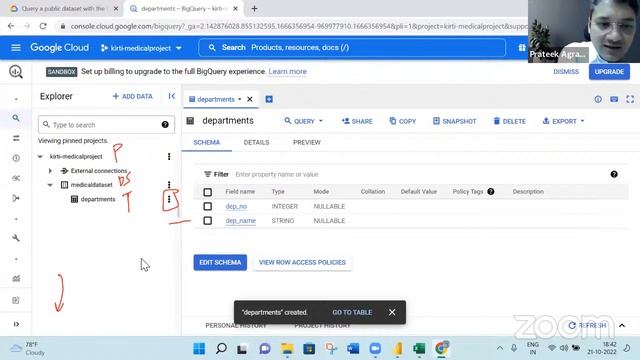The image size is (640, 360).
Task: Select all schema fields checkbox
Action: (207, 192)
